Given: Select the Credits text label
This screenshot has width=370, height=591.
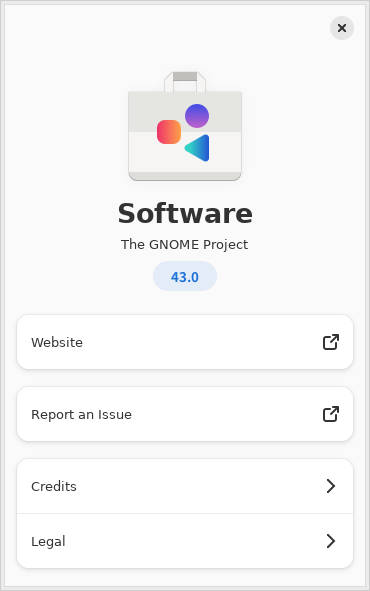Looking at the screenshot, I should coord(54,487).
